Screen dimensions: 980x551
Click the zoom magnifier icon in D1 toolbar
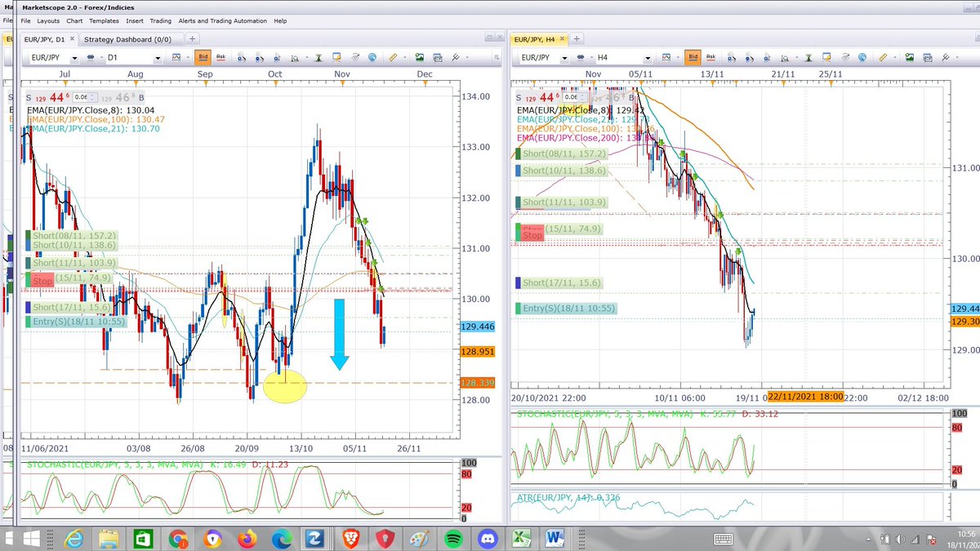[x=295, y=57]
